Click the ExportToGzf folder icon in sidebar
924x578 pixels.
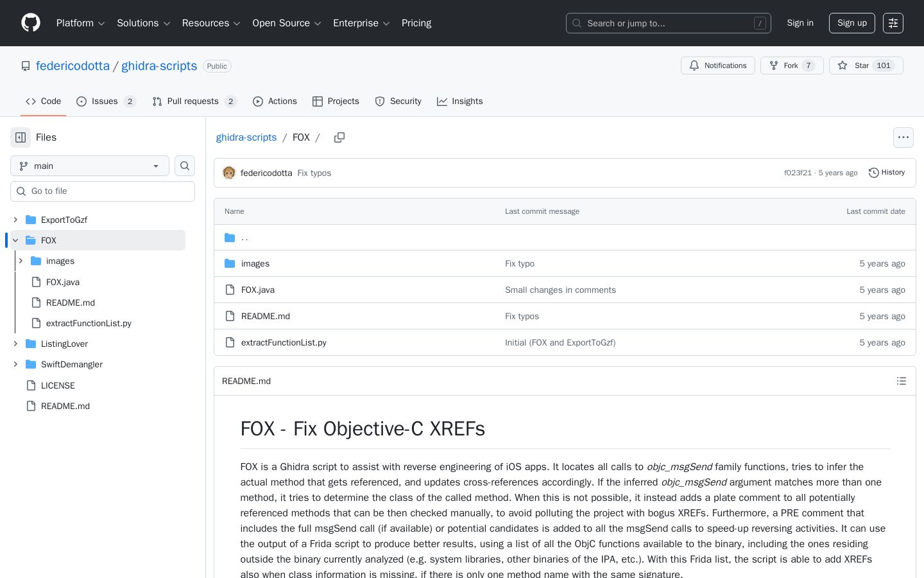click(x=31, y=220)
